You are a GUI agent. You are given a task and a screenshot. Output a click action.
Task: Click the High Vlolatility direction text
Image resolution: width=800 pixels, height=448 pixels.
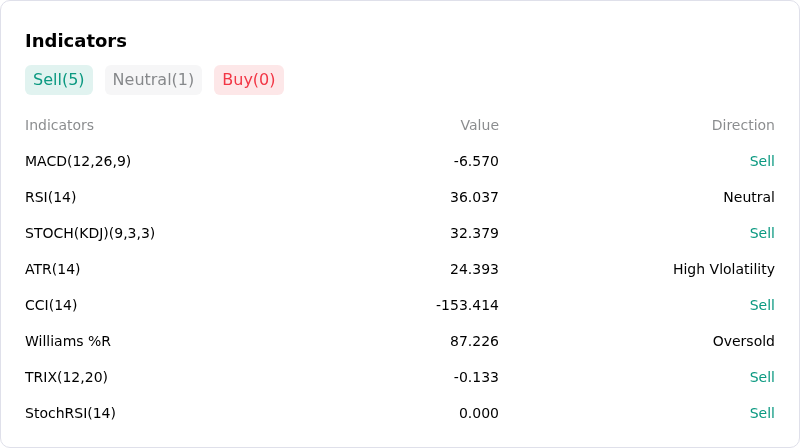(723, 269)
